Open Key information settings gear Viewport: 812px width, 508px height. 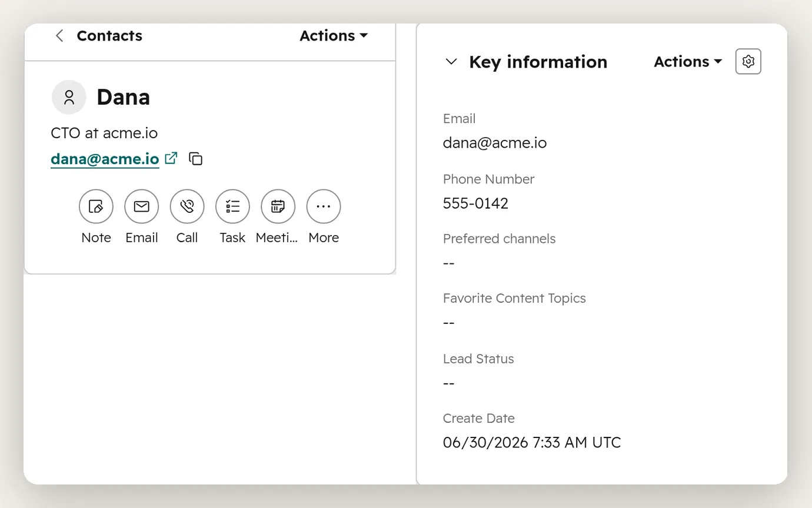click(748, 61)
